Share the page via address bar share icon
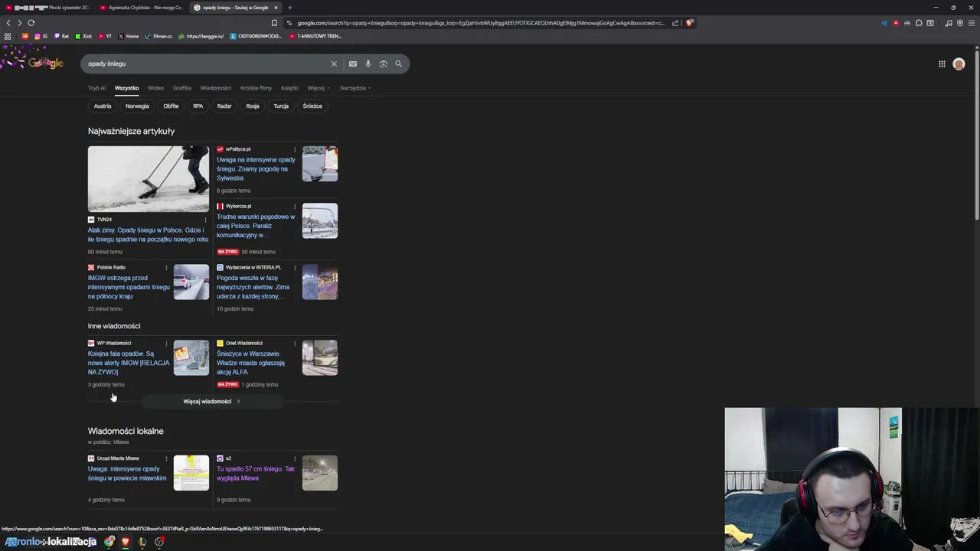Image resolution: width=980 pixels, height=551 pixels. (x=675, y=23)
